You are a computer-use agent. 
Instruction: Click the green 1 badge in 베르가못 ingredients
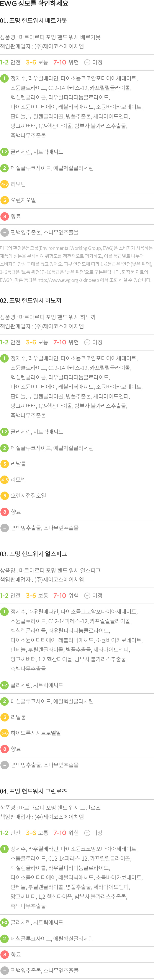[x=5, y=78]
